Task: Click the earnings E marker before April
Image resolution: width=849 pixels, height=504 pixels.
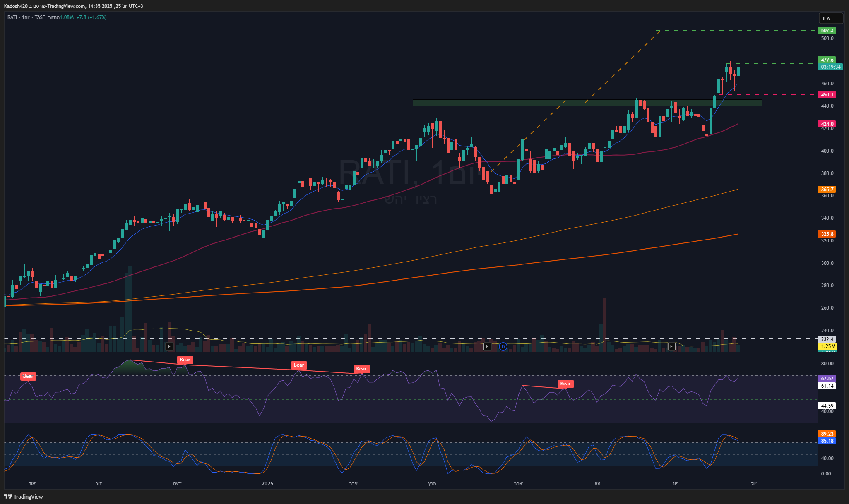Action: point(487,346)
